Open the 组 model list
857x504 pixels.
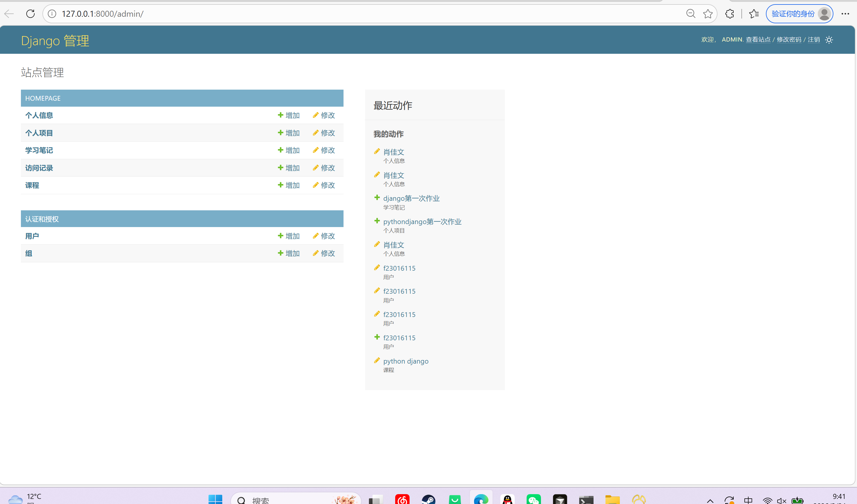pyautogui.click(x=29, y=253)
